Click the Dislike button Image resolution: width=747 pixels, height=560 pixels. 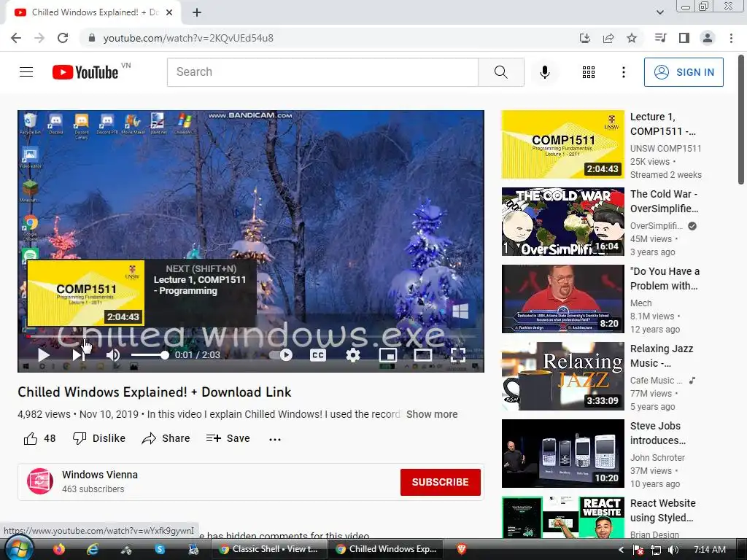(x=98, y=438)
